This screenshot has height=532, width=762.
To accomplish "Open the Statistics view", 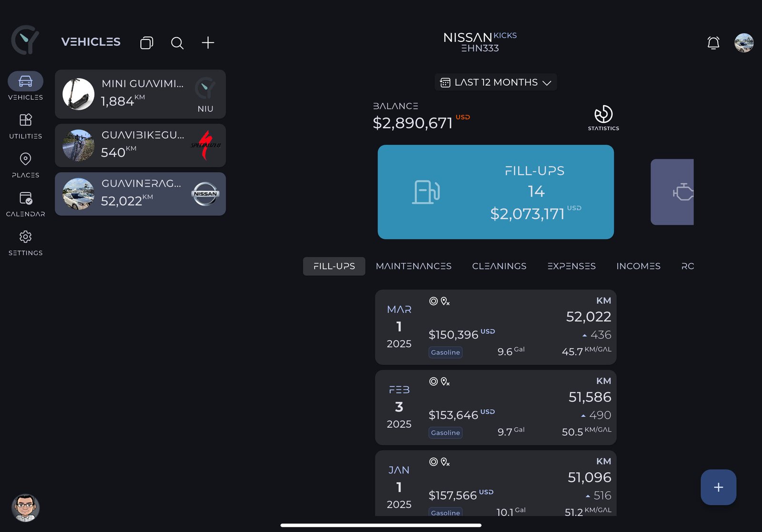I will (603, 114).
